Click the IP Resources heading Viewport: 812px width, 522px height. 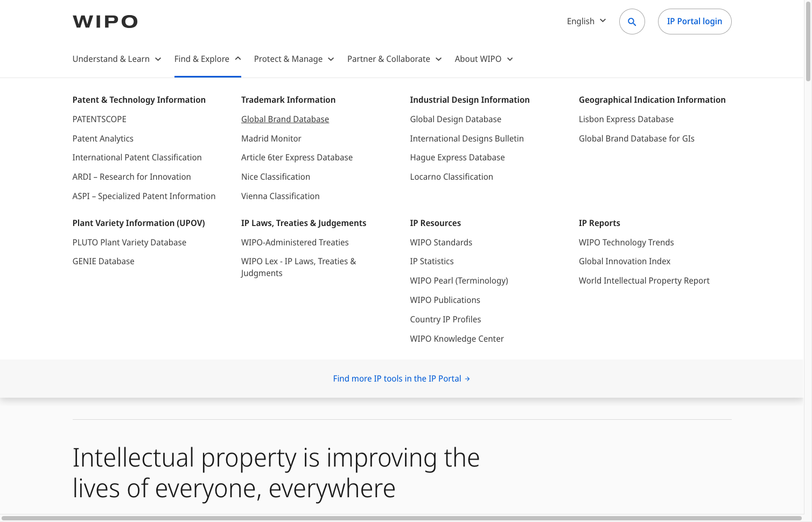coord(436,223)
